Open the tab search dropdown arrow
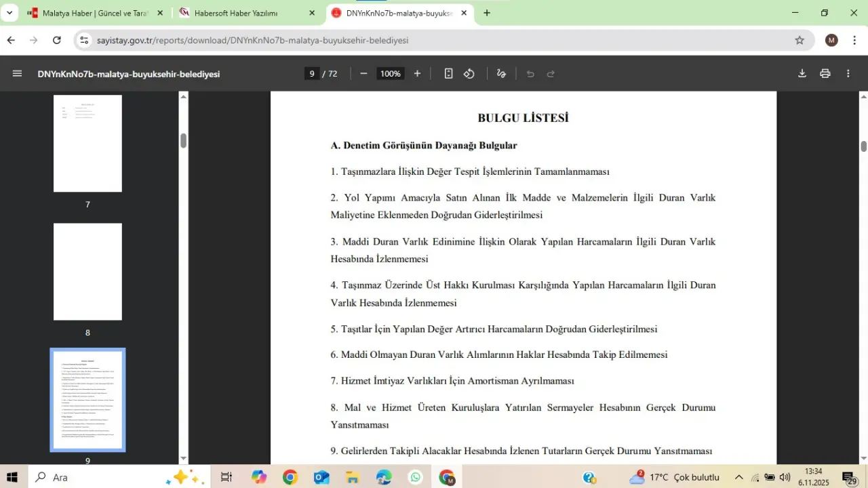Image resolution: width=868 pixels, height=488 pixels. pyautogui.click(x=9, y=13)
